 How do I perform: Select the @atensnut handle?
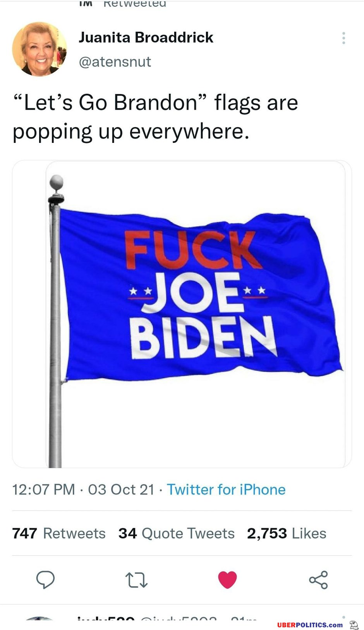pos(117,61)
